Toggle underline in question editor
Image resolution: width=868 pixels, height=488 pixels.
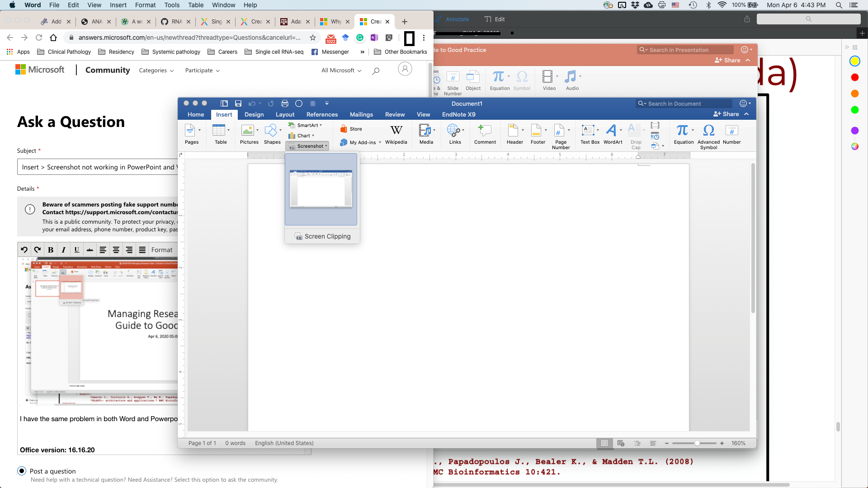[77, 250]
